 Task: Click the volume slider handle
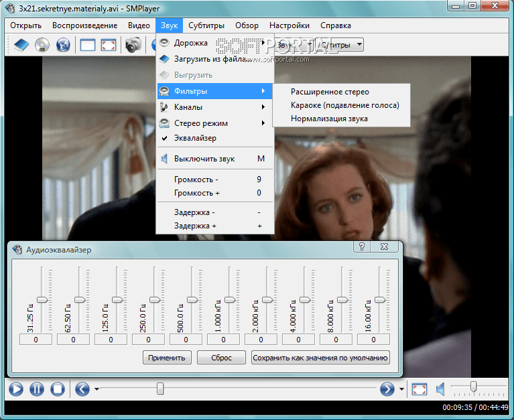[x=473, y=387]
